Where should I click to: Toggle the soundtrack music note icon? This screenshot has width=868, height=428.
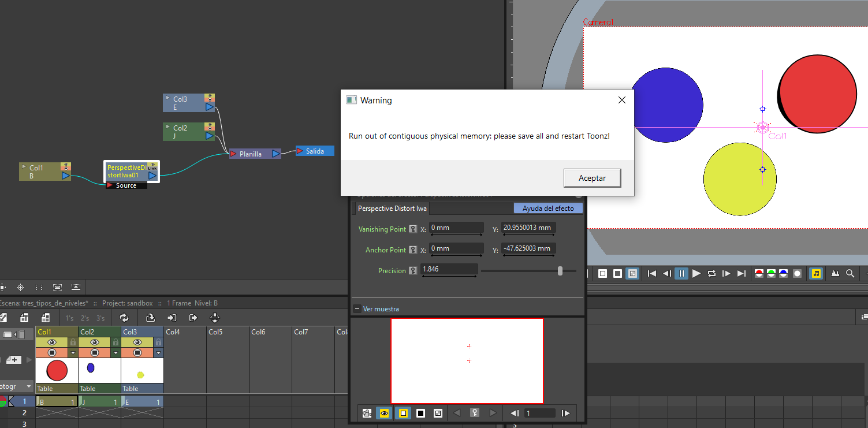click(x=815, y=273)
